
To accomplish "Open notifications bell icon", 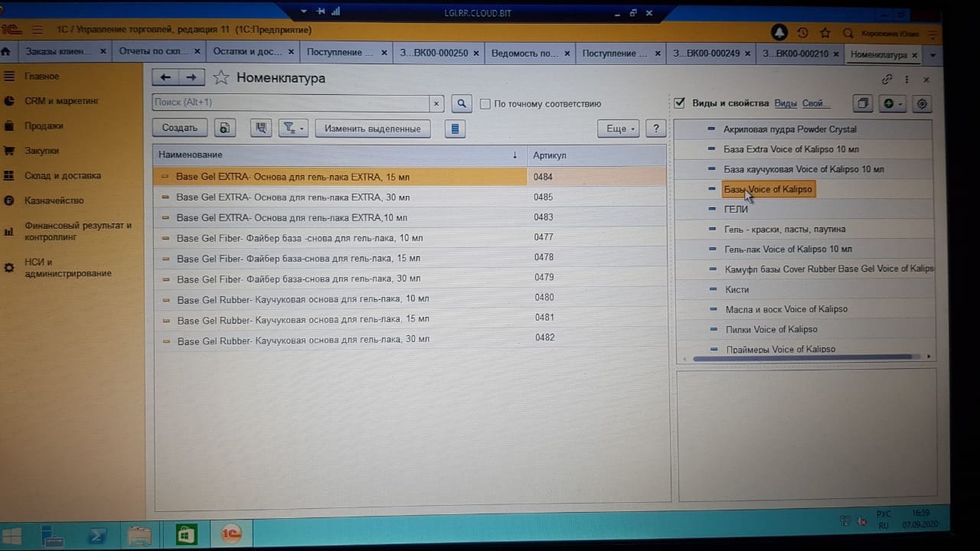I will click(x=779, y=32).
